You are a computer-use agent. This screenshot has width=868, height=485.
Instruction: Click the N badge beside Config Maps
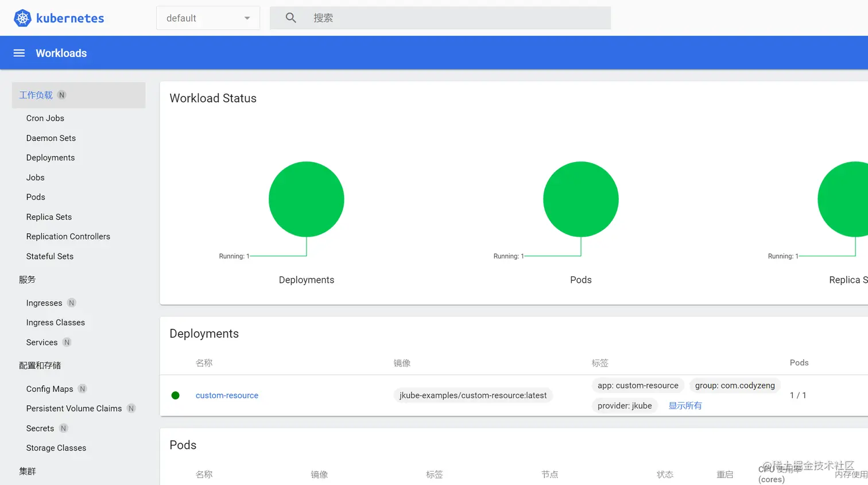pos(82,389)
